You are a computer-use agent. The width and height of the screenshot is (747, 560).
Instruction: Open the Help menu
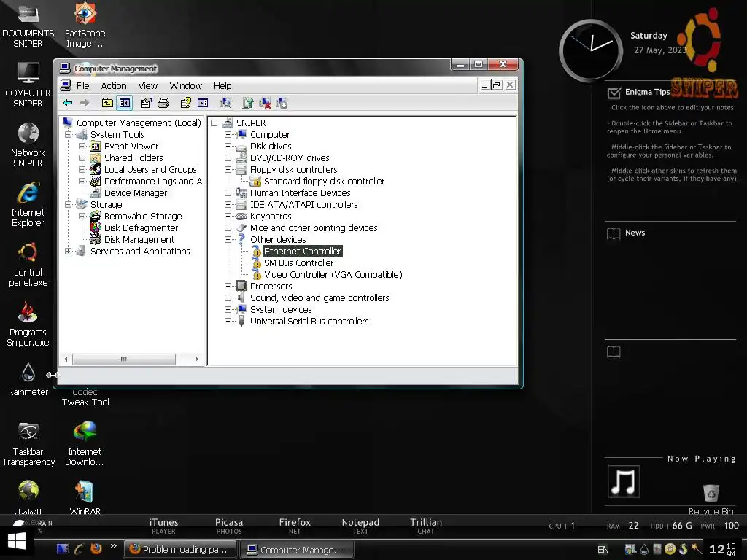point(222,86)
